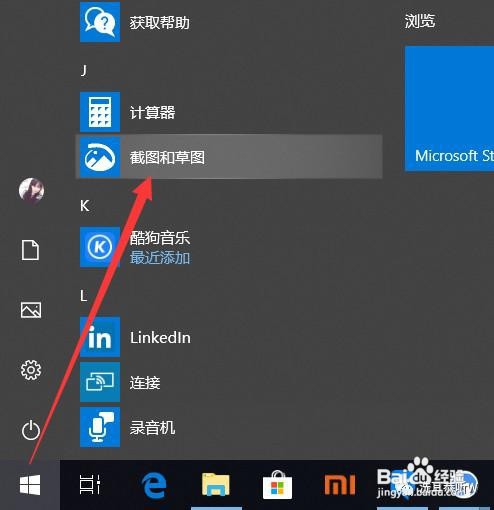
Task: Click the 计算器 text label
Action: coord(152,113)
